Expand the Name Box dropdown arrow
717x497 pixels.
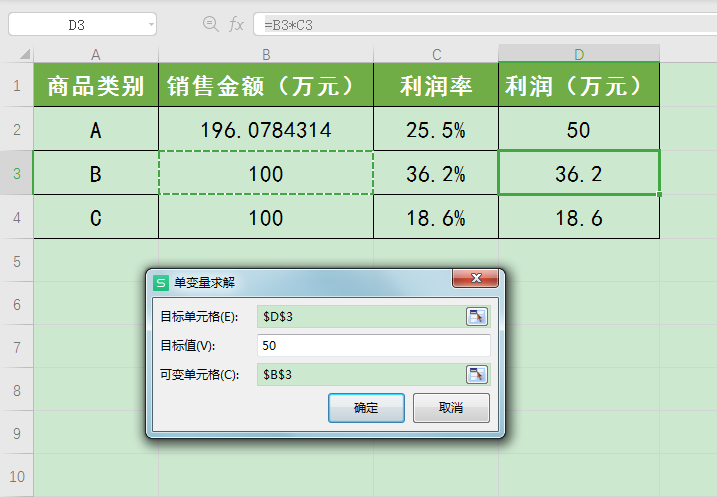click(x=151, y=25)
